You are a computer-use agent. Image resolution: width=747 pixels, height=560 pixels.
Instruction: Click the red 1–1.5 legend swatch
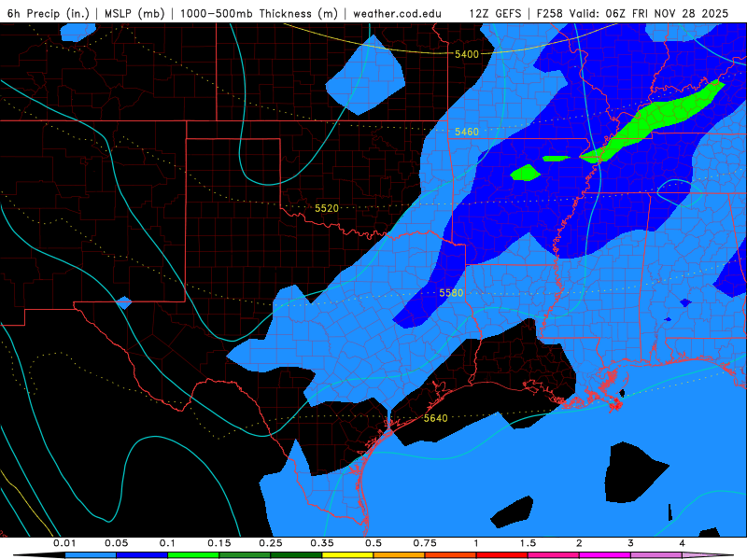(x=502, y=555)
